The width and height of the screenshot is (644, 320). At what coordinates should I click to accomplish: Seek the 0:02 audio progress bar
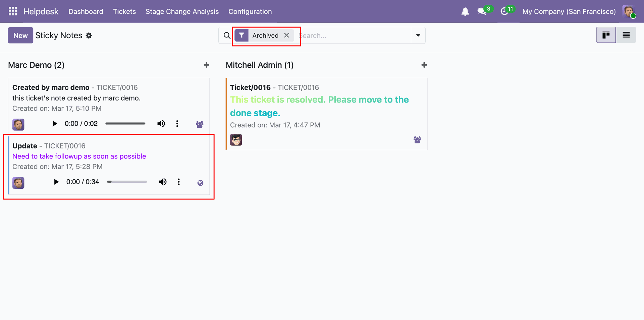(x=125, y=124)
